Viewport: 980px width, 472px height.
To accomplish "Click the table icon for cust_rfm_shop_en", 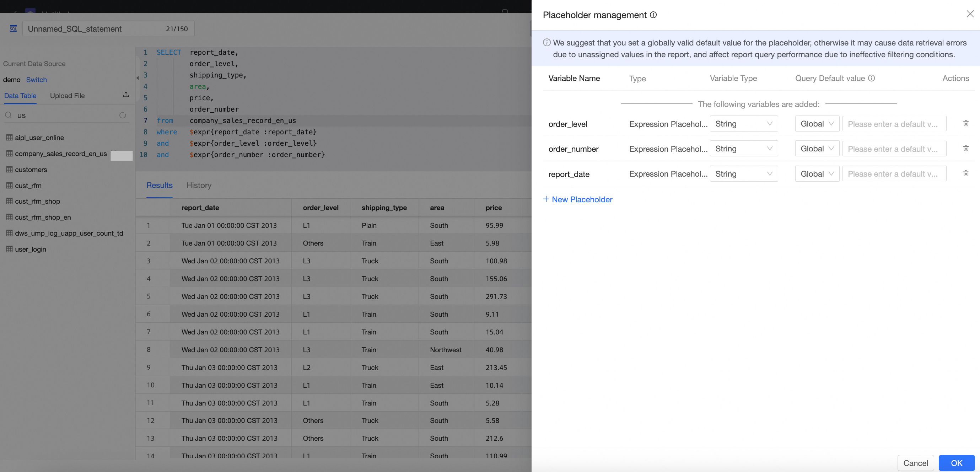I will tap(10, 217).
